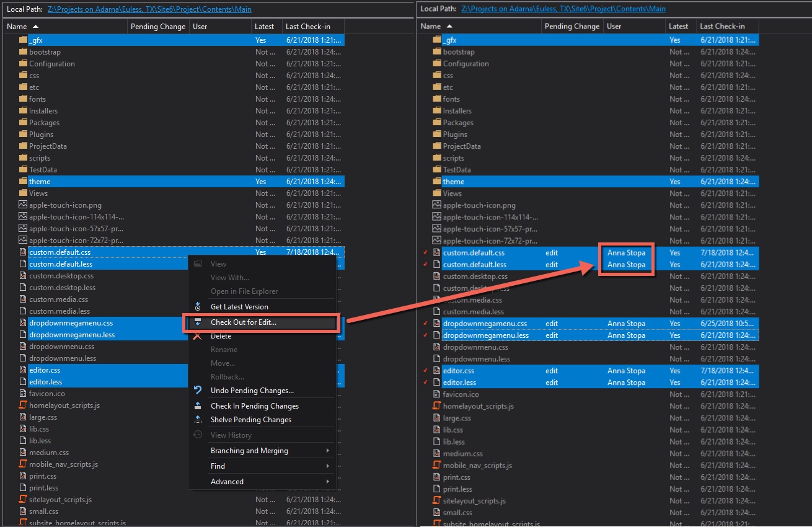Click apple-touch-icon-114x114 image icon in right pane
The image size is (812, 527).
[437, 217]
